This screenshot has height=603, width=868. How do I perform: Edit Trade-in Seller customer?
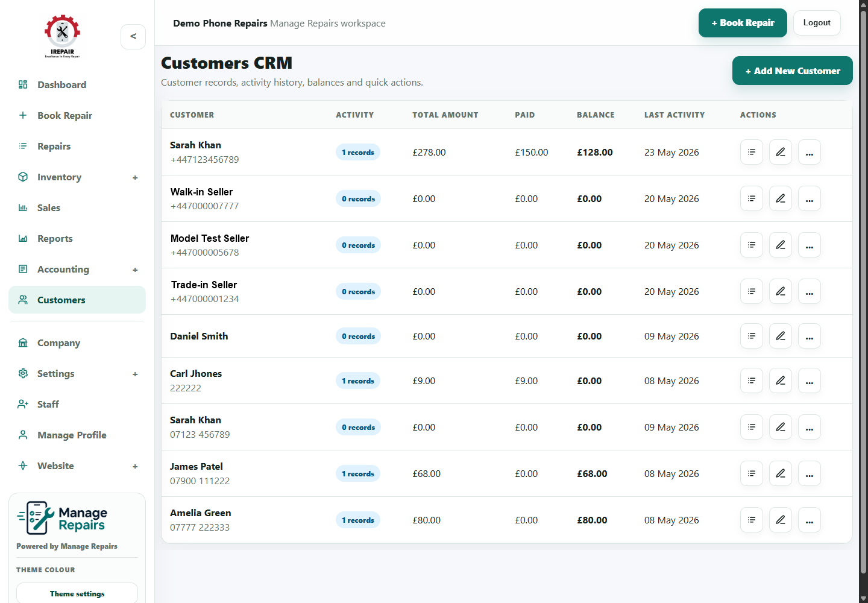click(x=781, y=291)
